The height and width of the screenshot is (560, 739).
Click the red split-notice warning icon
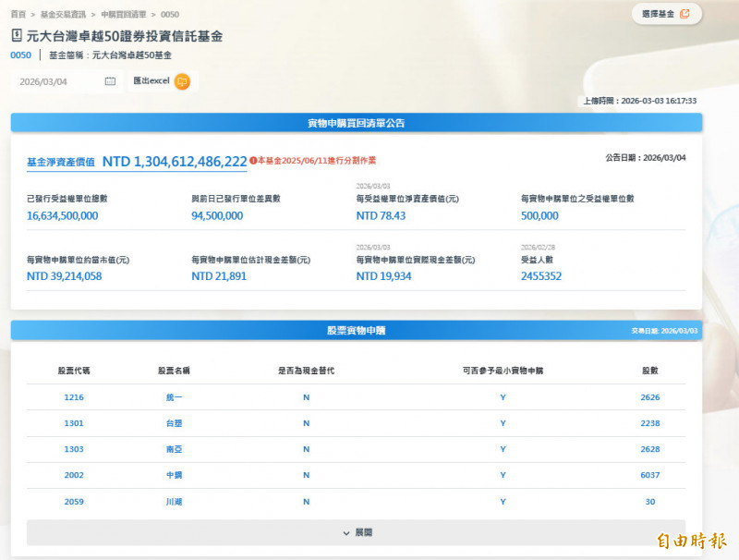[x=253, y=161]
